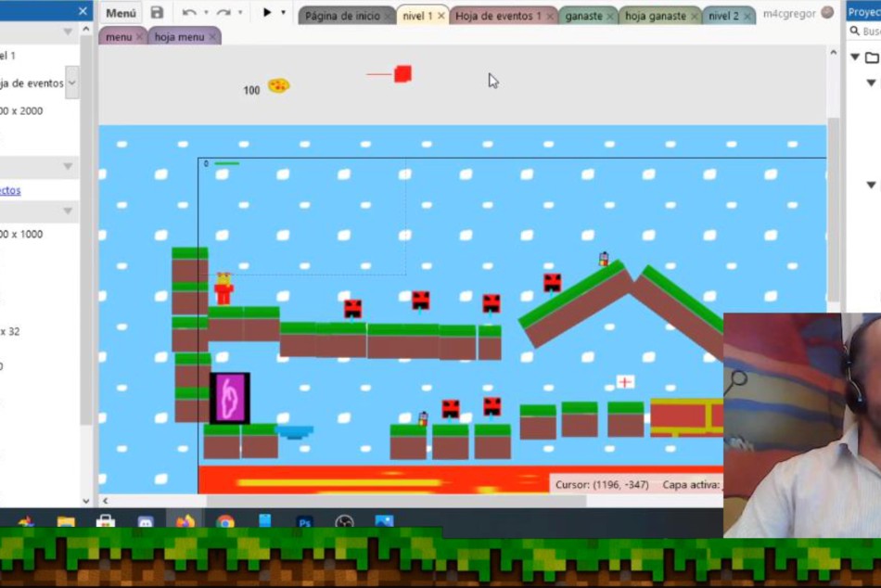The width and height of the screenshot is (881, 588).
Task: Select the pizza icon beside 100
Action: click(x=278, y=85)
